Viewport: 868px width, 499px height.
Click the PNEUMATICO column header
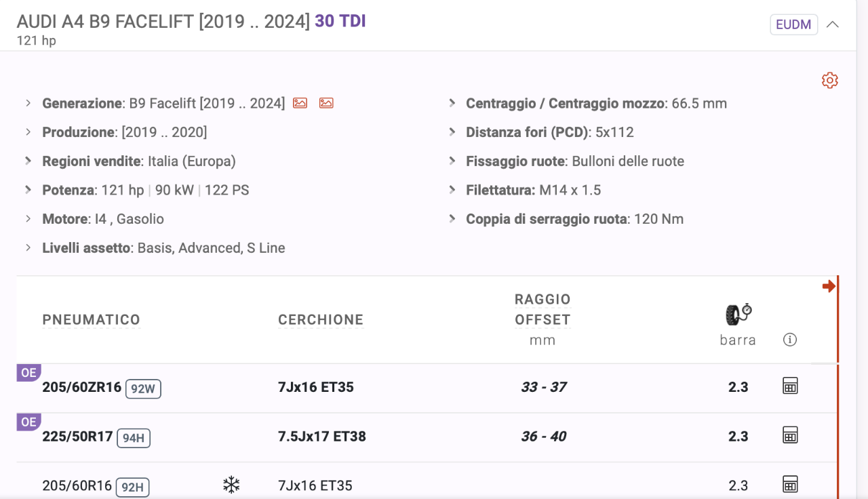point(92,320)
